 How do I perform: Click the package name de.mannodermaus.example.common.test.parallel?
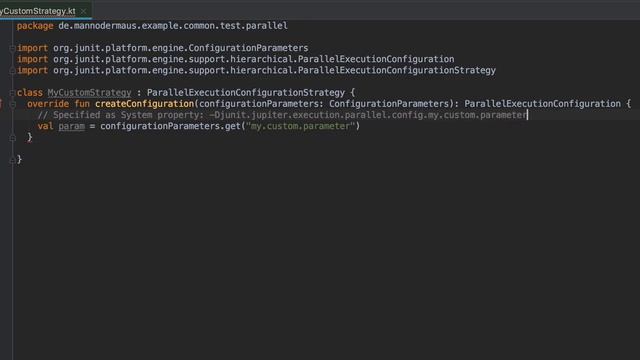tap(173, 26)
